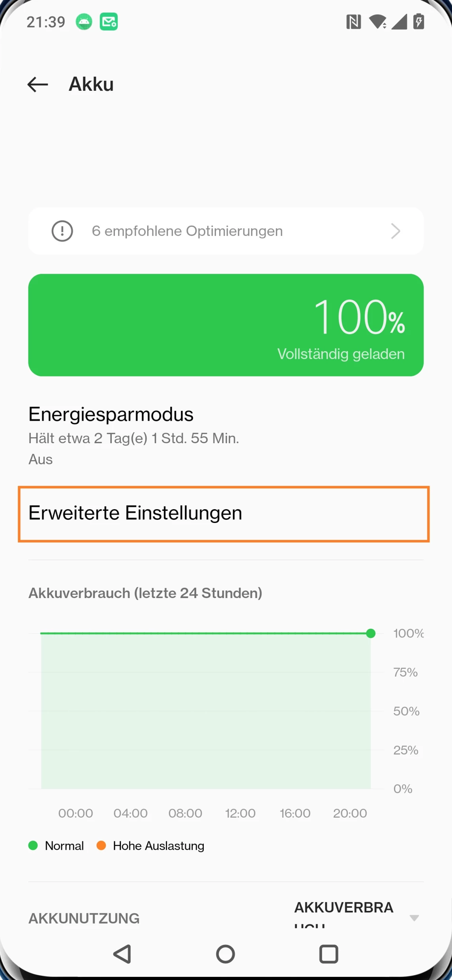Screen dimensions: 452x980
Task: Open the AKKUVERBRAUCH dropdown arrow
Action: point(414,918)
